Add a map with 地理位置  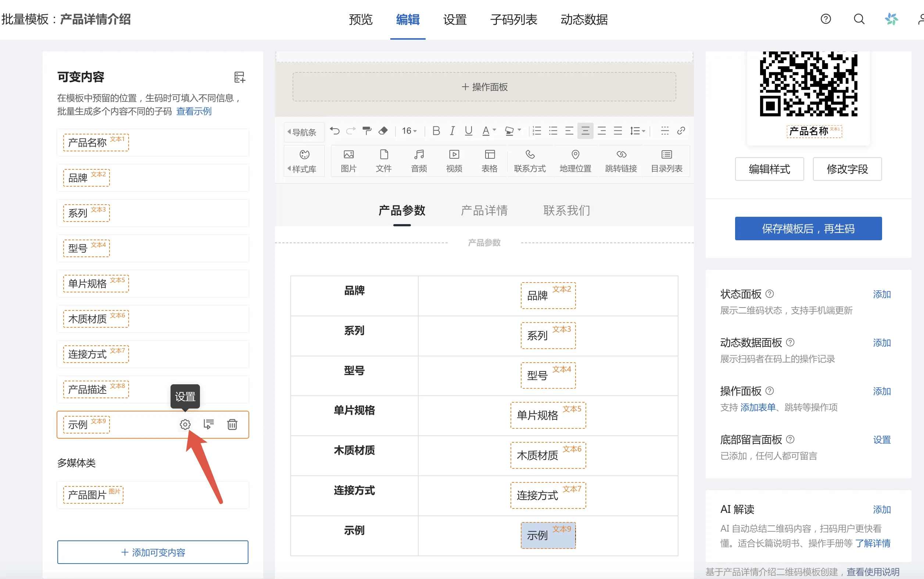point(575,161)
